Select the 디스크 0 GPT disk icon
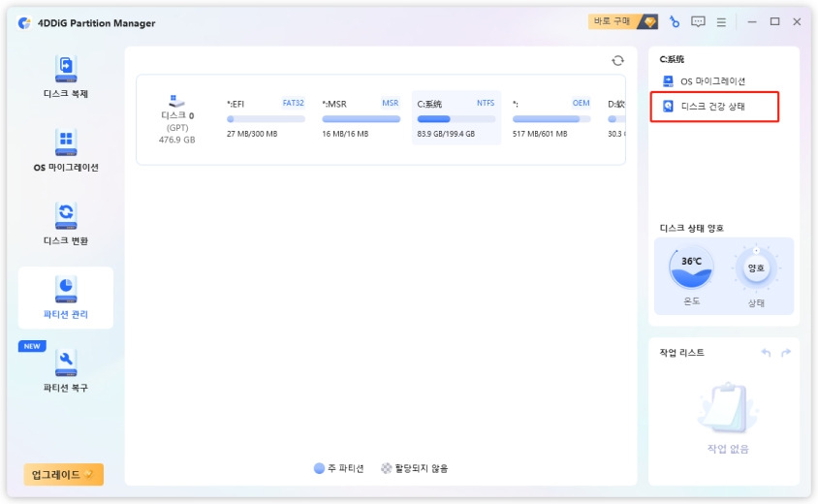The image size is (818, 504). pyautogui.click(x=176, y=100)
